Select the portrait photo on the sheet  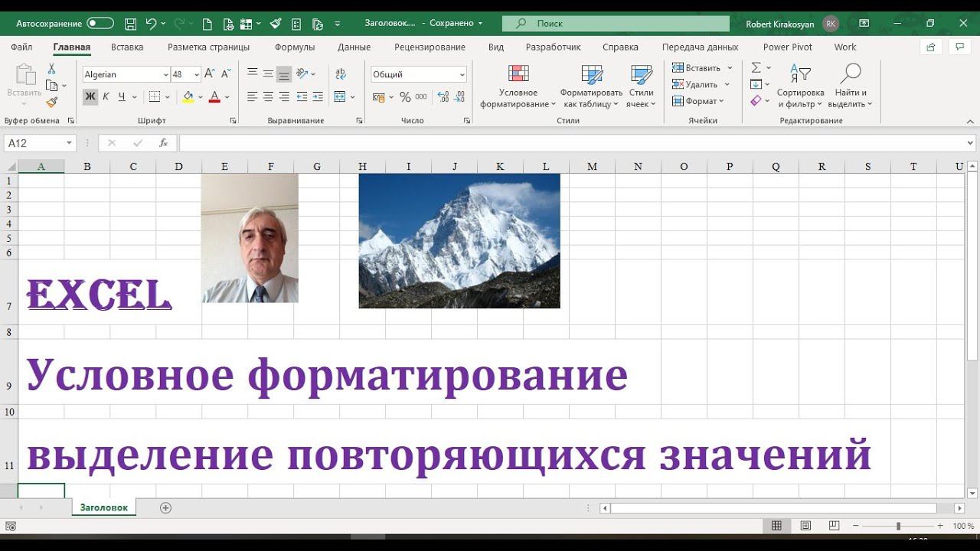(x=250, y=238)
